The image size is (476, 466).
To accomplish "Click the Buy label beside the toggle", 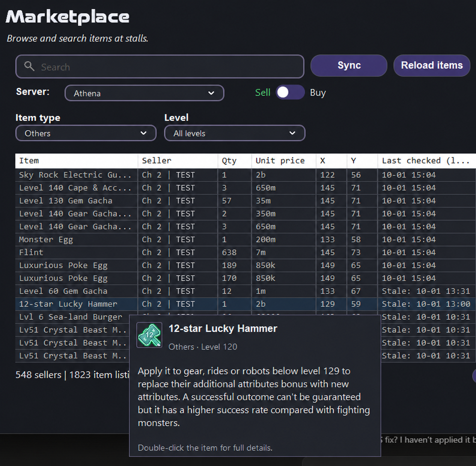I will point(318,93).
